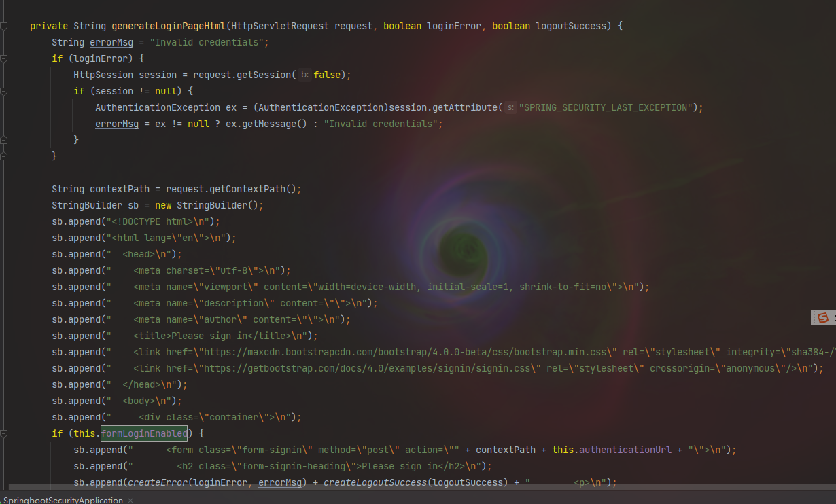Click the <title>Please sign in</title> string
The image size is (836, 504).
point(212,336)
